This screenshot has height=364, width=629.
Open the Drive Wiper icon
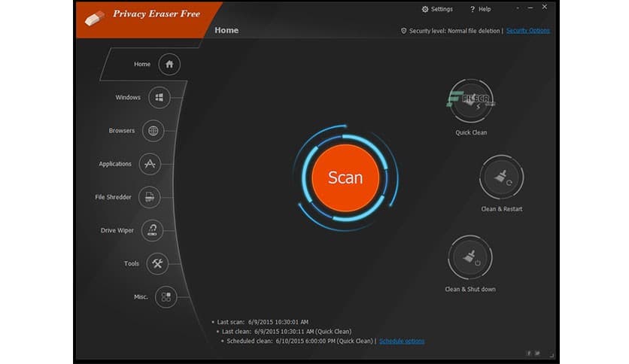(152, 230)
